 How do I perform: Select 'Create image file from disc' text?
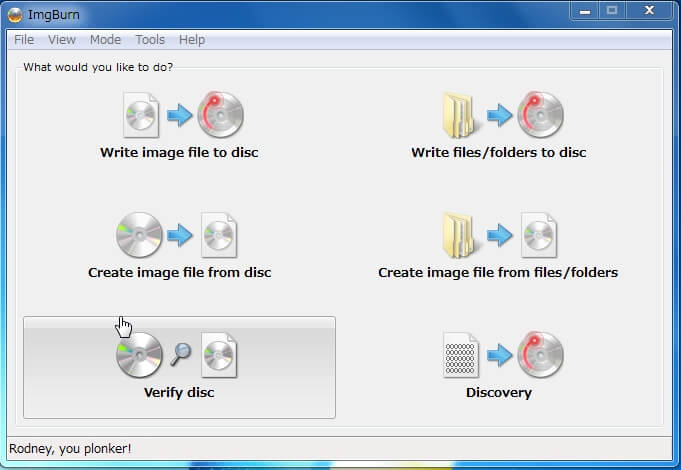coord(179,273)
